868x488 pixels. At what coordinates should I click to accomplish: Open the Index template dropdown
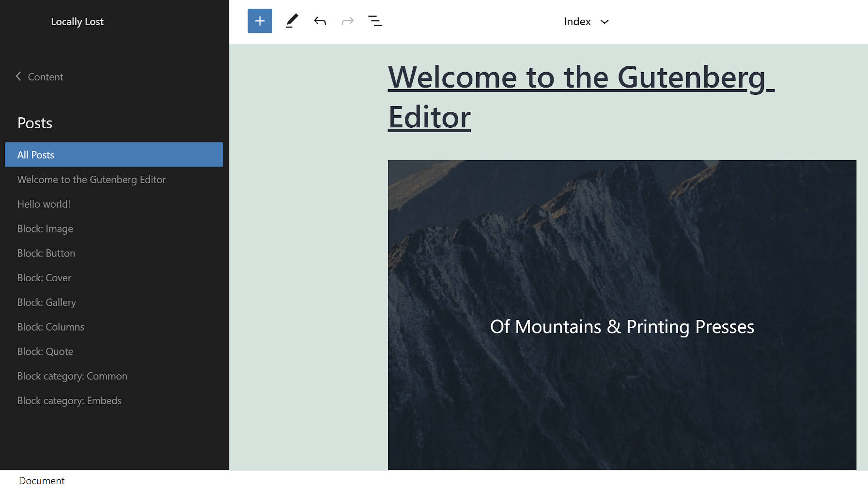[x=586, y=21]
